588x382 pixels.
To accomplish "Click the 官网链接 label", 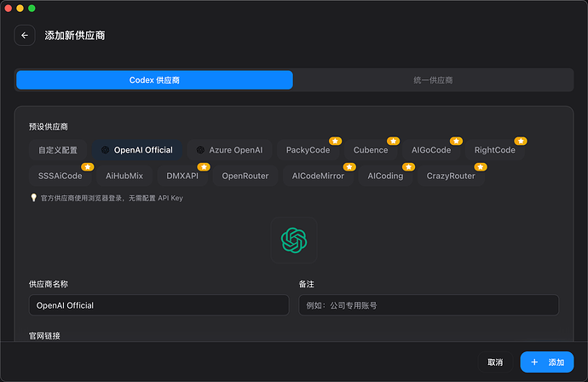I will pos(44,336).
